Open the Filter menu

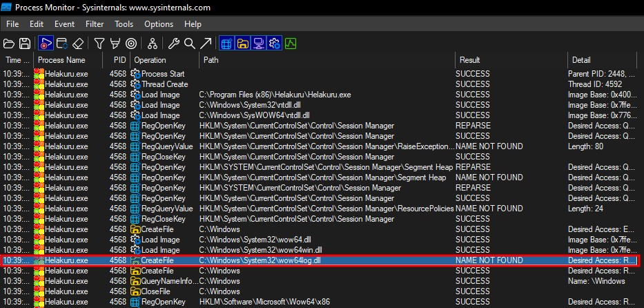(x=95, y=24)
